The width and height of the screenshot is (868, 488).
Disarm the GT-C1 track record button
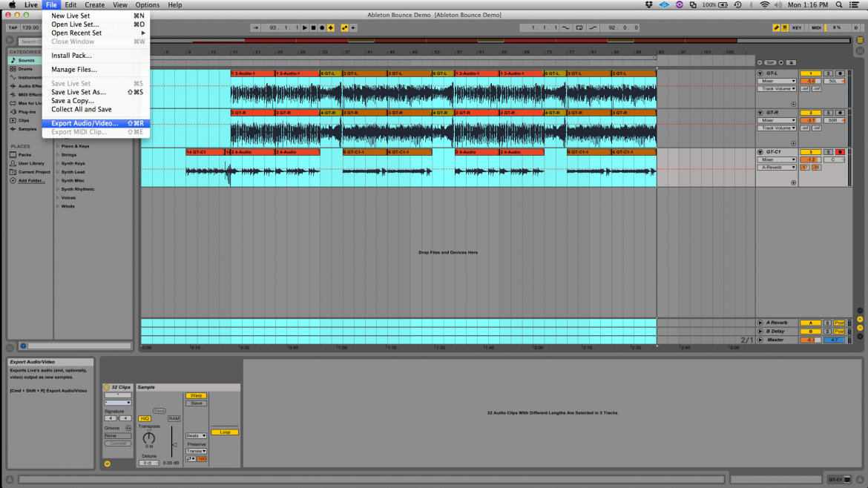840,152
